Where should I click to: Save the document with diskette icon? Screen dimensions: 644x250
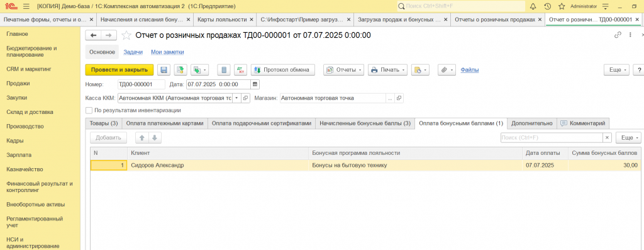(164, 70)
